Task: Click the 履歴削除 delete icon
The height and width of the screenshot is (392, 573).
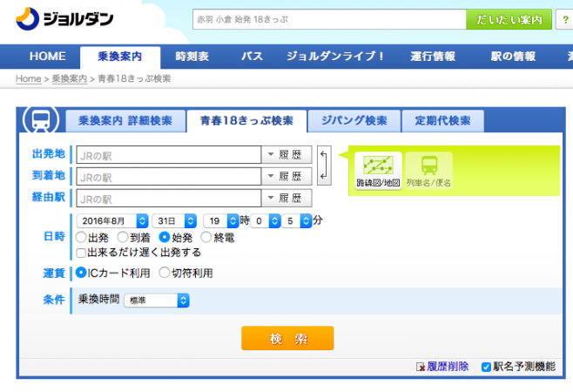Action: click(421, 367)
